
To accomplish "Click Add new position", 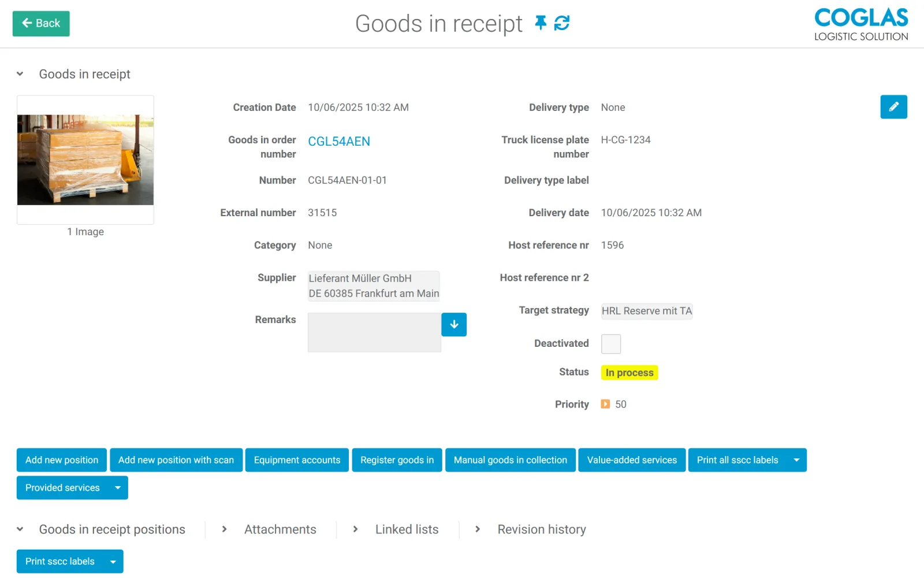I will point(62,460).
